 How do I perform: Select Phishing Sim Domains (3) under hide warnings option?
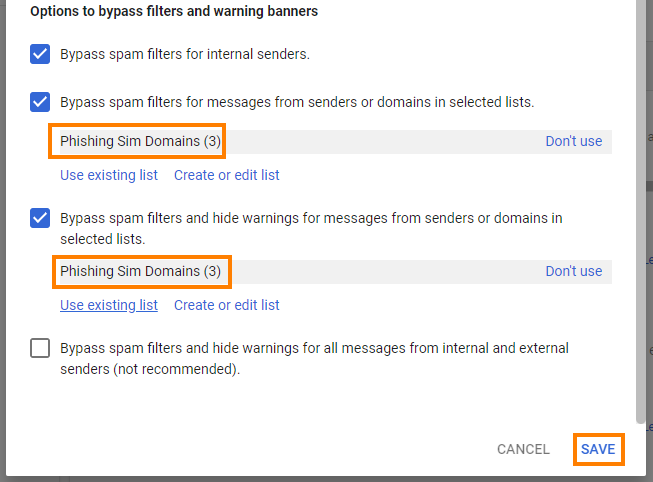pos(140,271)
